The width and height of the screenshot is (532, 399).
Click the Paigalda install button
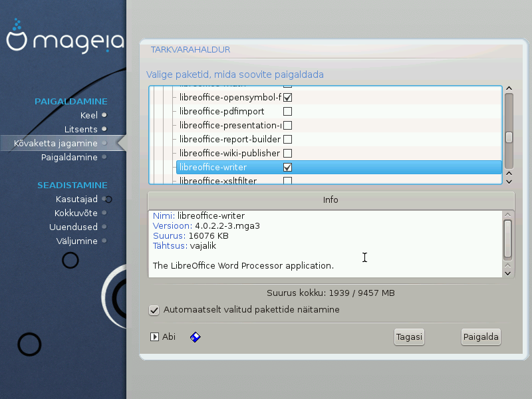[481, 337]
